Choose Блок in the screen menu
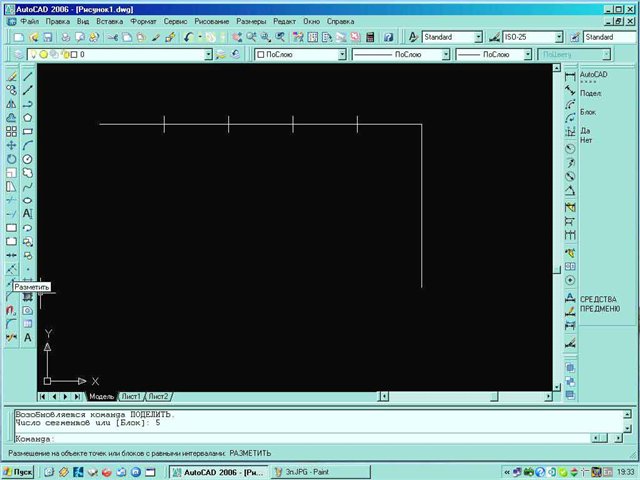 (589, 111)
